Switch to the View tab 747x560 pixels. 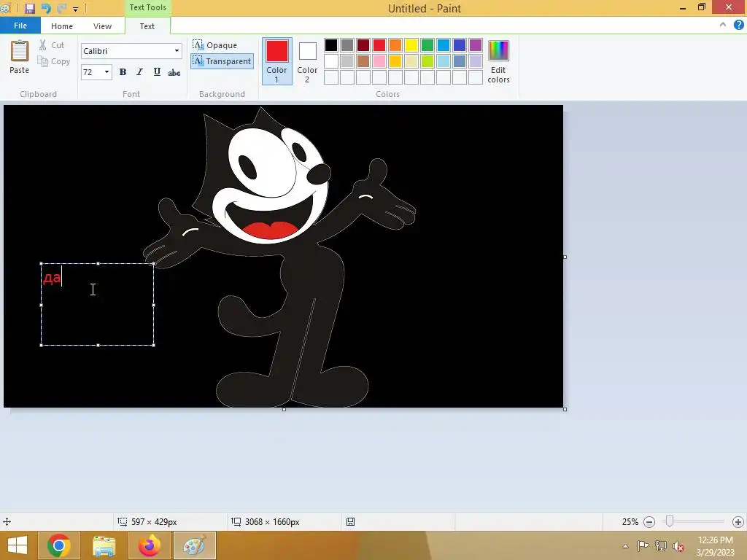102,26
